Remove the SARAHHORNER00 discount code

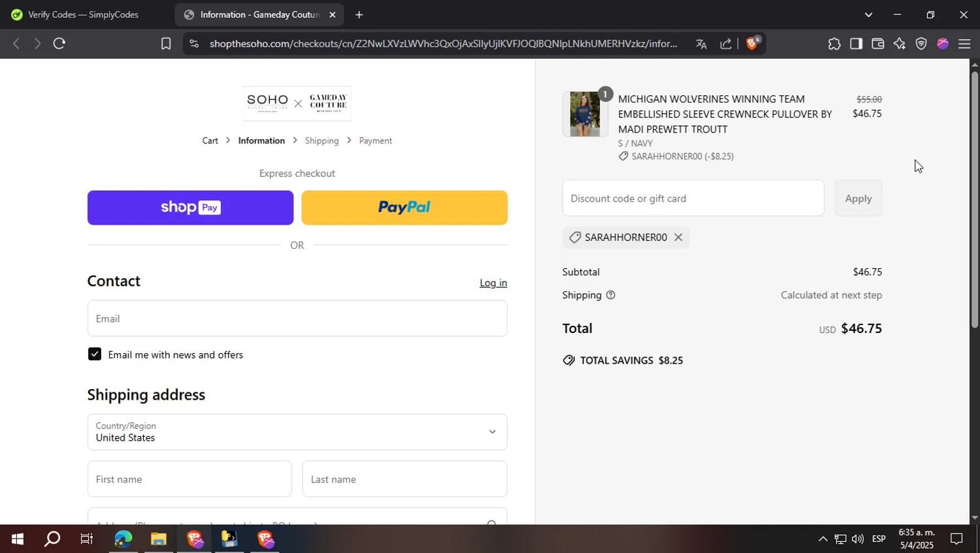[x=678, y=237]
